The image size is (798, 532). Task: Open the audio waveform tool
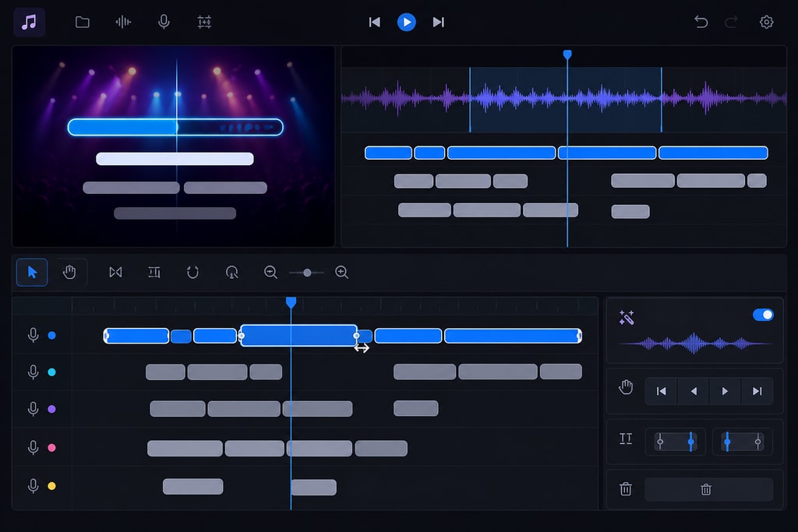pos(123,22)
